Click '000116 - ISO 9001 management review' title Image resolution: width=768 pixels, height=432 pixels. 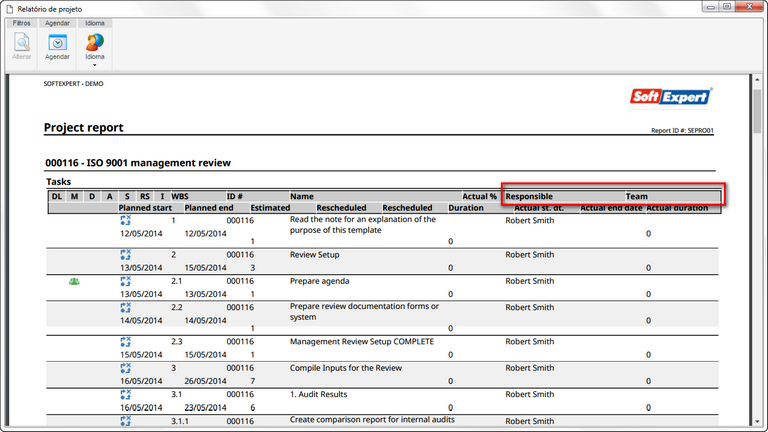click(138, 163)
